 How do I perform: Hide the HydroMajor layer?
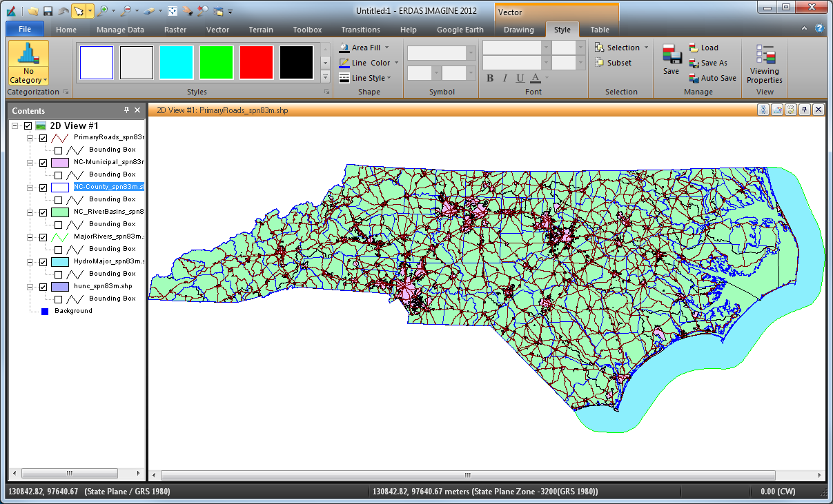pos(43,262)
